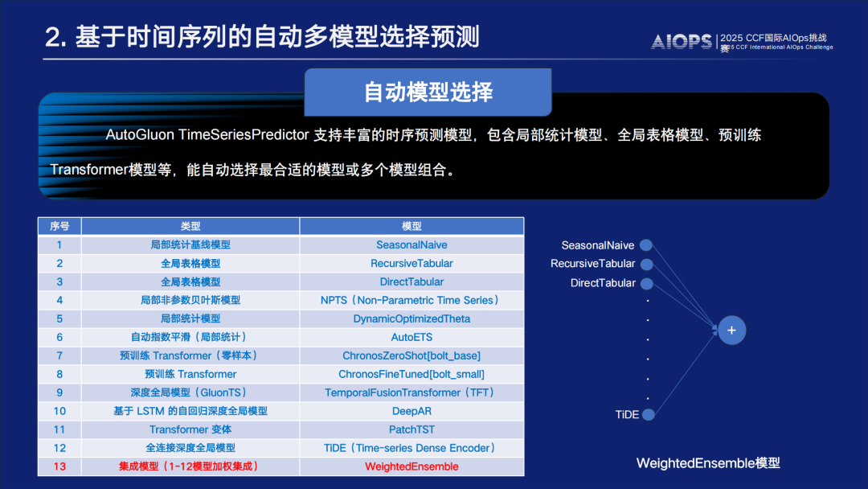This screenshot has width=868, height=489.
Task: Click 全局表格模型 in row 2
Action: pos(190,263)
